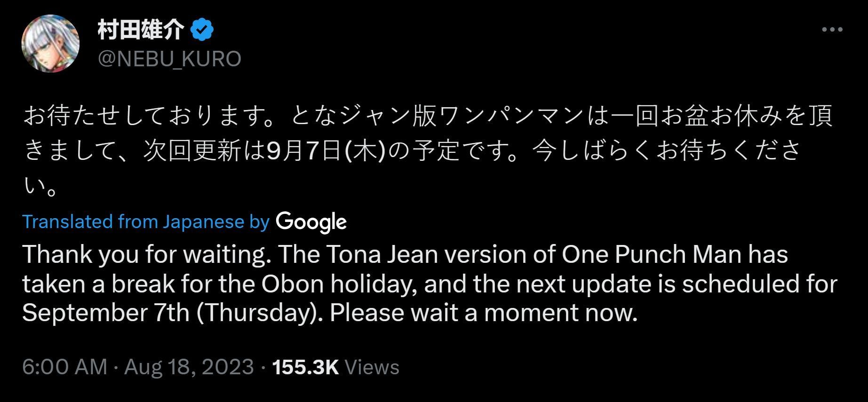Click "Translated from Japanese by" link
Screen dimensions: 868x402
click(x=146, y=222)
